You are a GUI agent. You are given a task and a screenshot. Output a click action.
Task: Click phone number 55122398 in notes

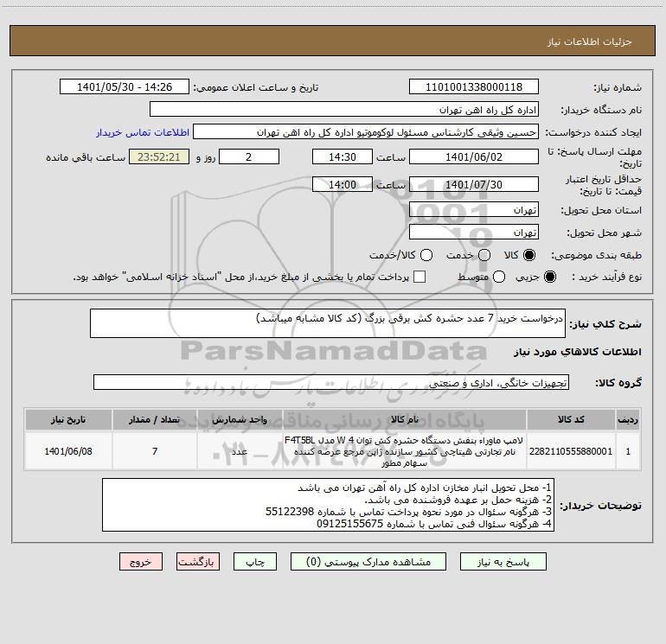pos(290,512)
